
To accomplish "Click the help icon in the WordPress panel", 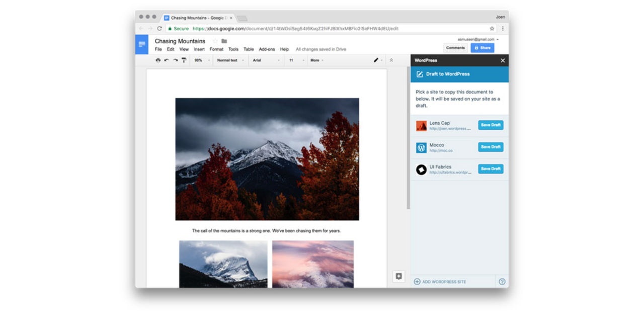I will coord(502,281).
